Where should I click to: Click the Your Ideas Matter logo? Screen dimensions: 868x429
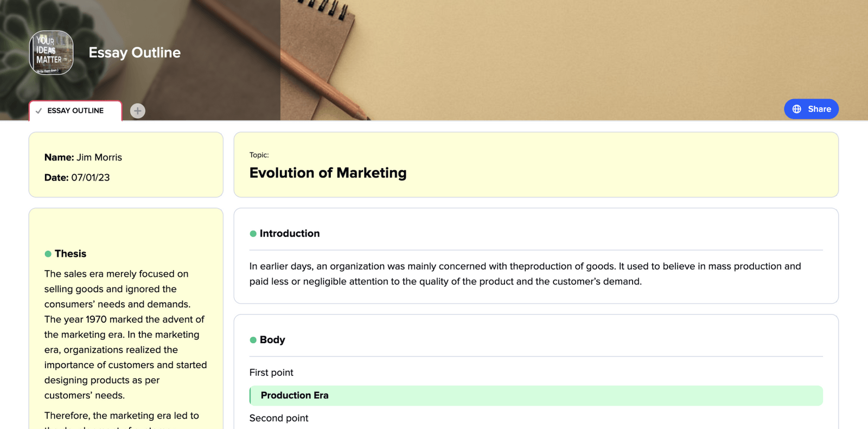pyautogui.click(x=50, y=52)
